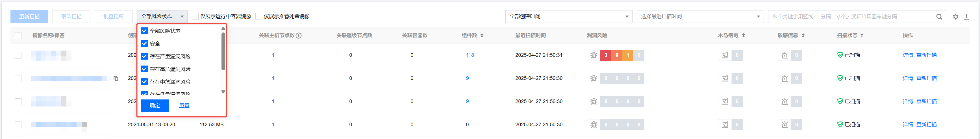The width and height of the screenshot is (980, 139).
Task: Click the 扫描状态 filter funnel icon
Action: [x=862, y=35]
